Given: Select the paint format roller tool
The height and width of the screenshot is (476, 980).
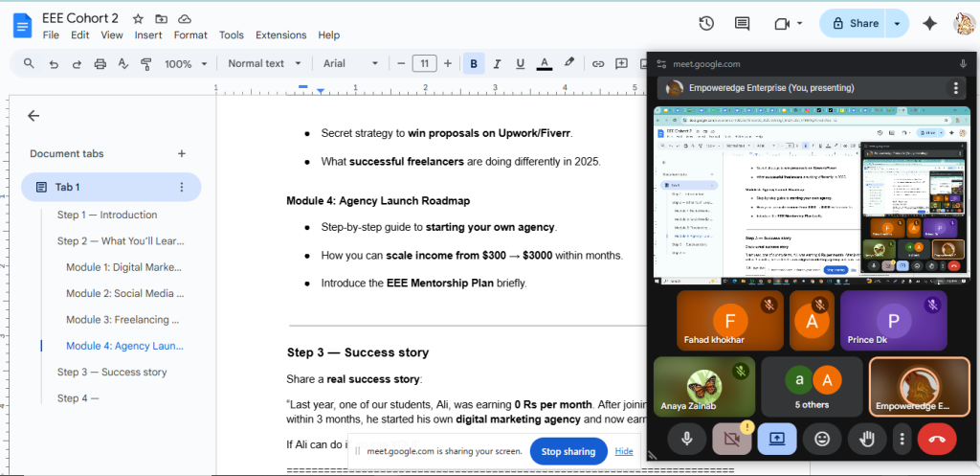Looking at the screenshot, I should pos(146,64).
